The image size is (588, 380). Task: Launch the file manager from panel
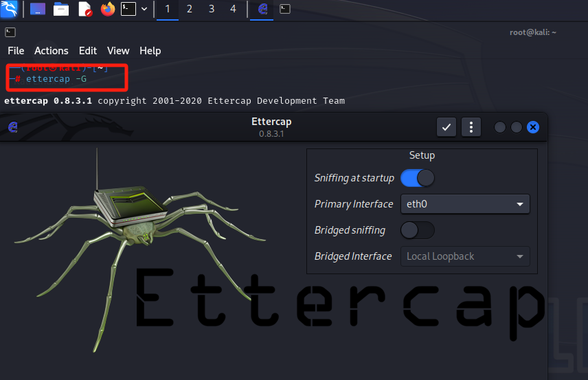[61, 9]
